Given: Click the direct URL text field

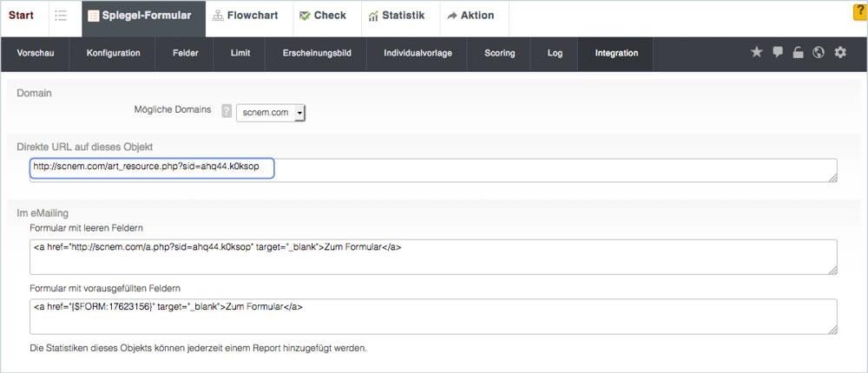Looking at the screenshot, I should point(432,169).
